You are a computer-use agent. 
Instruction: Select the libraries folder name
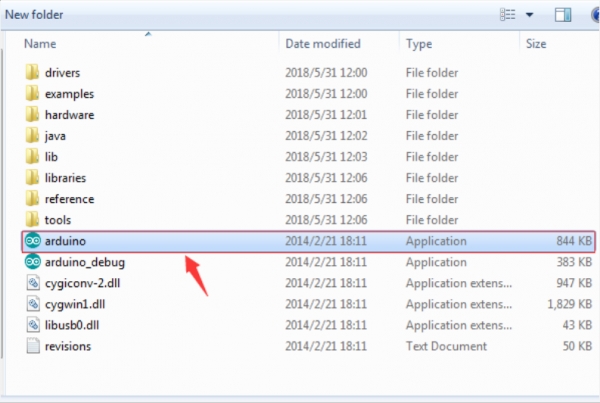(65, 178)
